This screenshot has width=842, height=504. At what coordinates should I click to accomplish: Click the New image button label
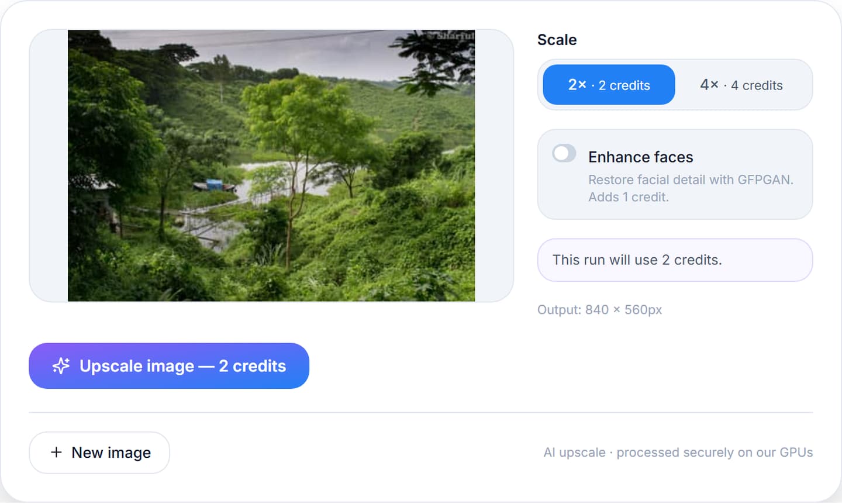point(111,453)
